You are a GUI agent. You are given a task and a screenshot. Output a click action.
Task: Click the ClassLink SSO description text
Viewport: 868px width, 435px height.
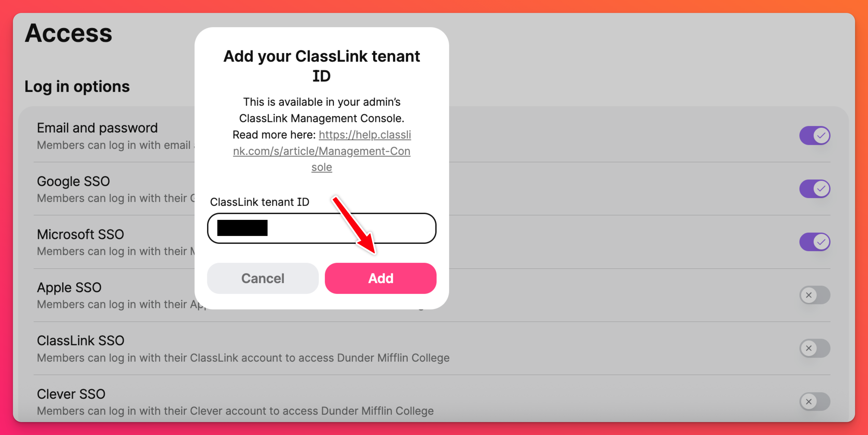(x=243, y=358)
